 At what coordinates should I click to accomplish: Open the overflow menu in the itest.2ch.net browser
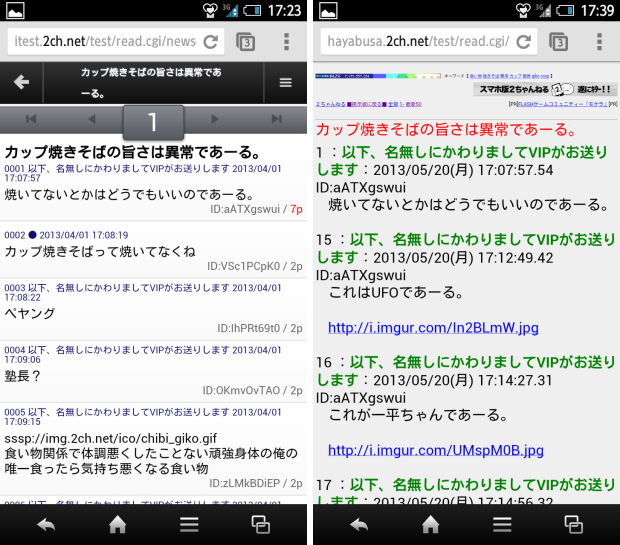[x=287, y=42]
